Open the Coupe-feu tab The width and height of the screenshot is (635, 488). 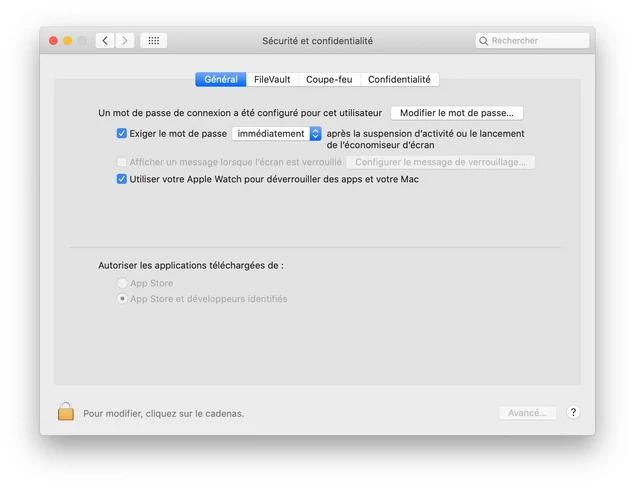click(329, 79)
